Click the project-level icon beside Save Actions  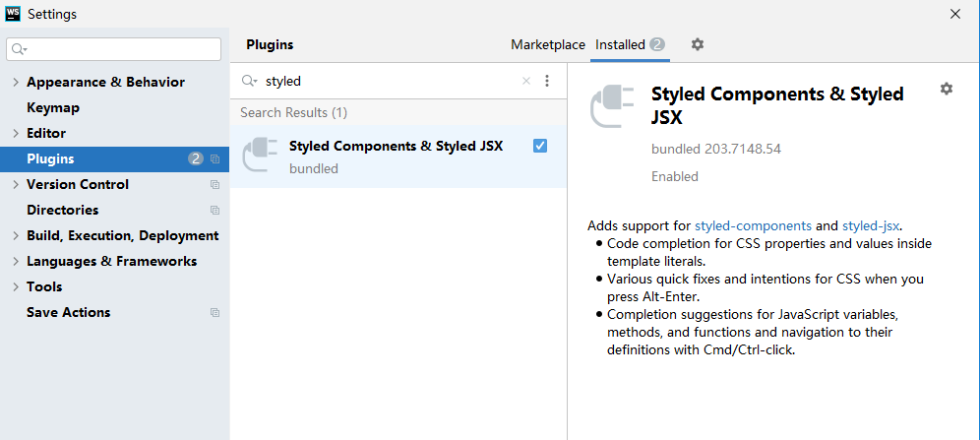tap(215, 312)
